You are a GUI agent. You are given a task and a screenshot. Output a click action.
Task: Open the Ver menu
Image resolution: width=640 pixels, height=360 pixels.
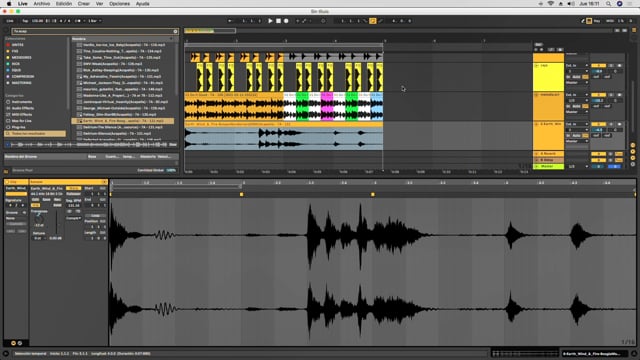(x=100, y=4)
